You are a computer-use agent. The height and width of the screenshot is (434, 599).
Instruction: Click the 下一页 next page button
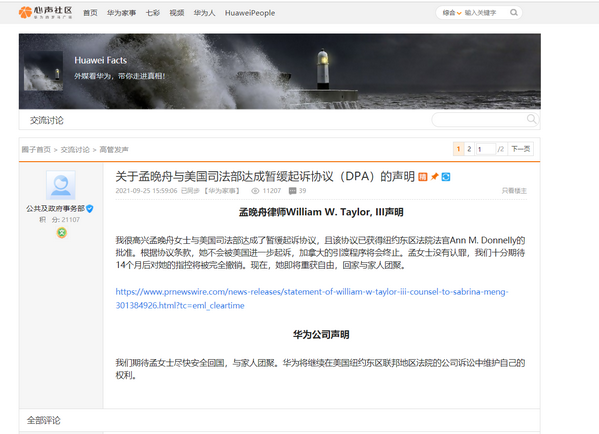pos(521,149)
